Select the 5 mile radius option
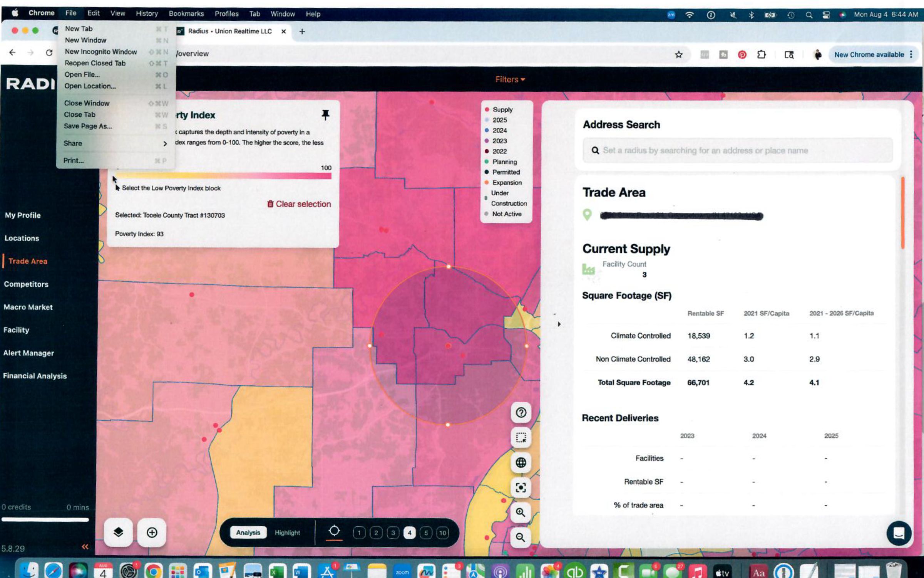This screenshot has height=578, width=924. [x=426, y=533]
